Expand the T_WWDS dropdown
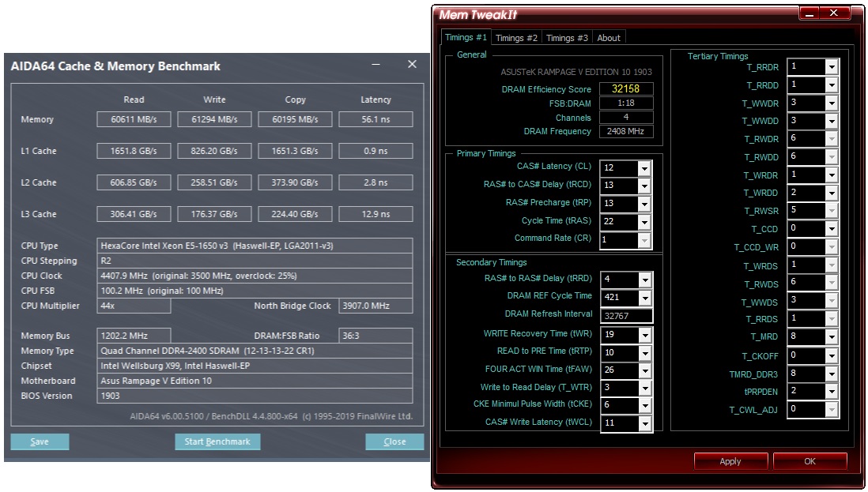The width and height of the screenshot is (868, 492). tap(832, 301)
